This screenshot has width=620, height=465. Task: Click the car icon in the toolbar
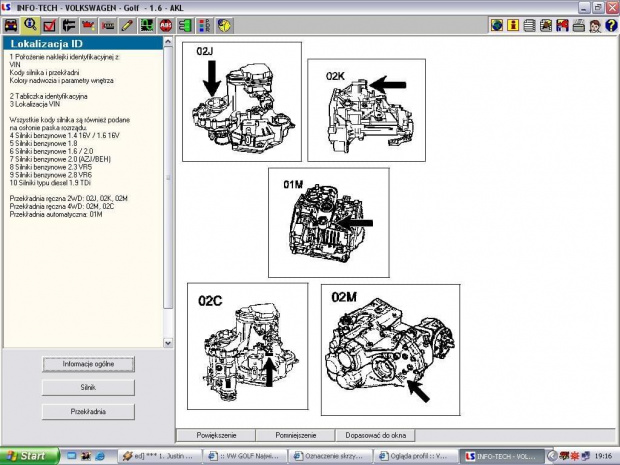click(11, 23)
